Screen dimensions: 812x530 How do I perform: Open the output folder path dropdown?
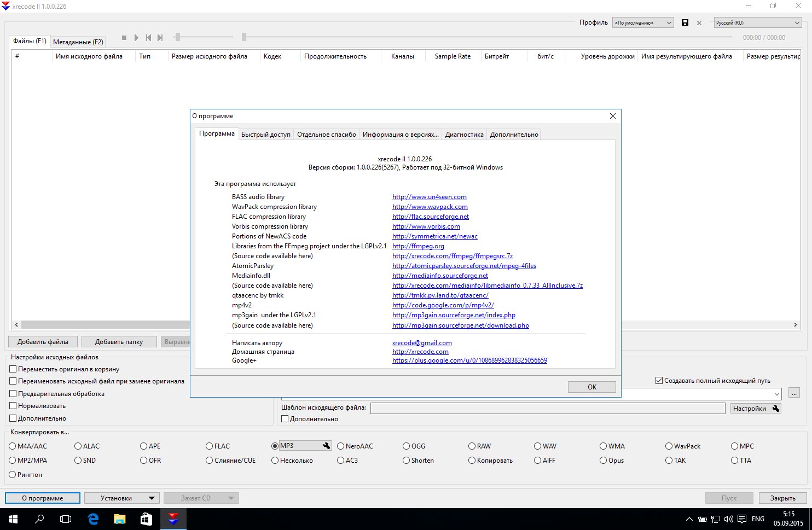(777, 394)
